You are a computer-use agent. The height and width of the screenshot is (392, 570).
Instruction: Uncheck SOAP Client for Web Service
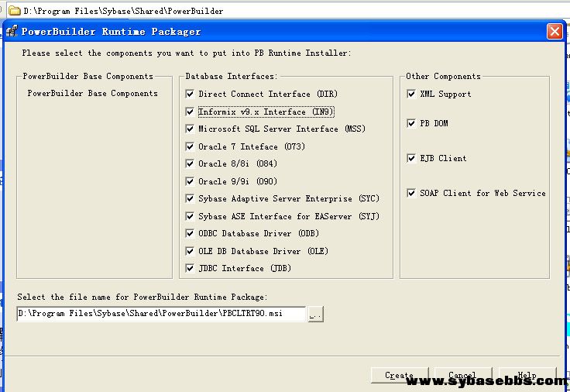tap(411, 193)
